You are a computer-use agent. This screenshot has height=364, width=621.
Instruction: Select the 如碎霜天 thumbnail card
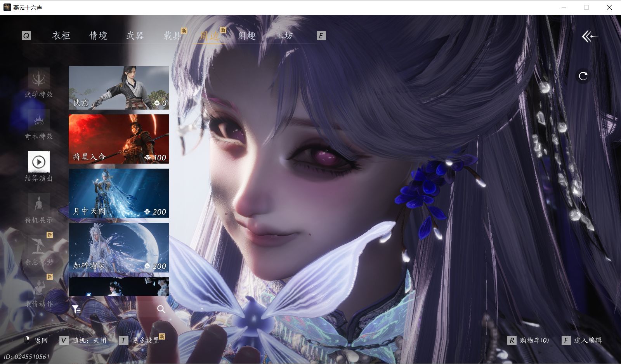point(119,248)
